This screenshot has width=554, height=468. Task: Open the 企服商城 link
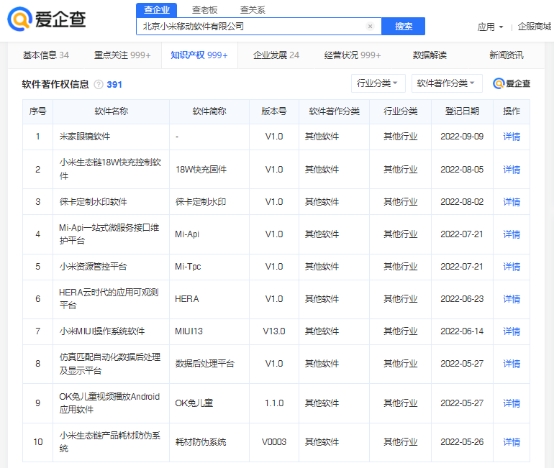(534, 27)
